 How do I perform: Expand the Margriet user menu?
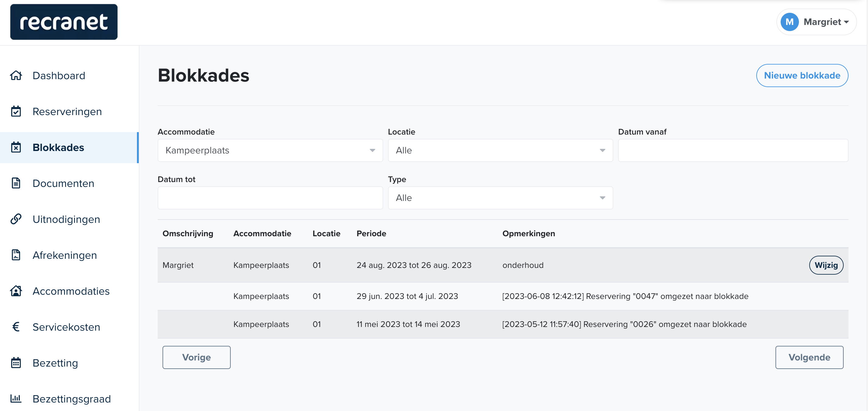tap(817, 22)
